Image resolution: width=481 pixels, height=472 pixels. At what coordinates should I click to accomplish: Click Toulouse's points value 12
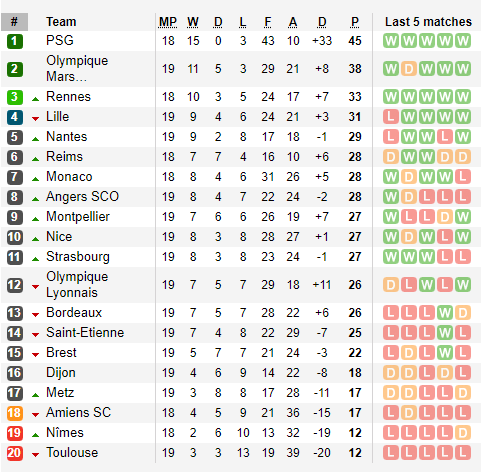click(355, 453)
